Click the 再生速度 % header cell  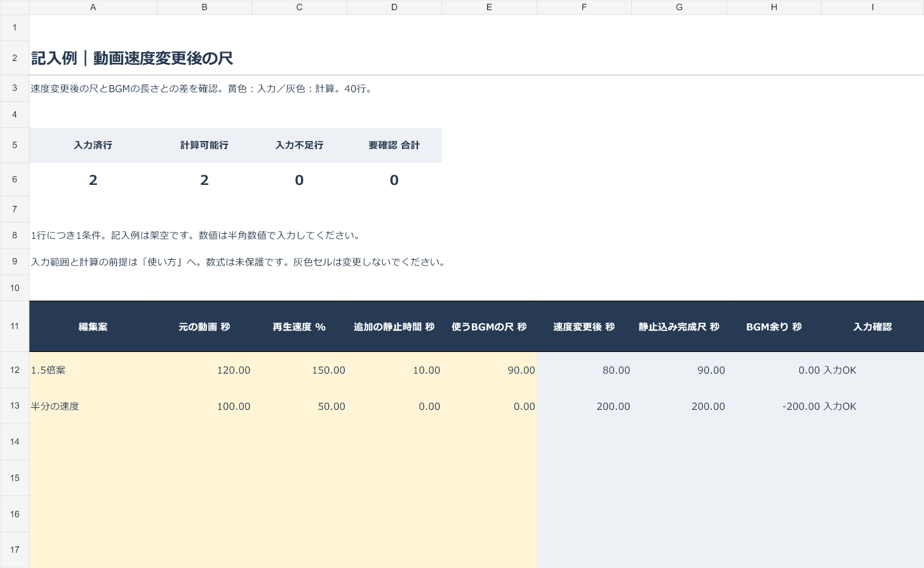pos(299,327)
